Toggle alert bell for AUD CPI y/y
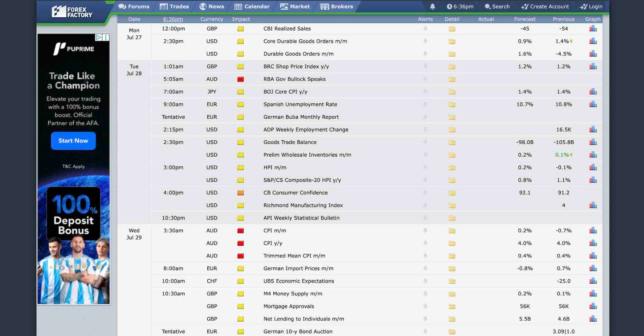This screenshot has height=336, width=644. (425, 243)
